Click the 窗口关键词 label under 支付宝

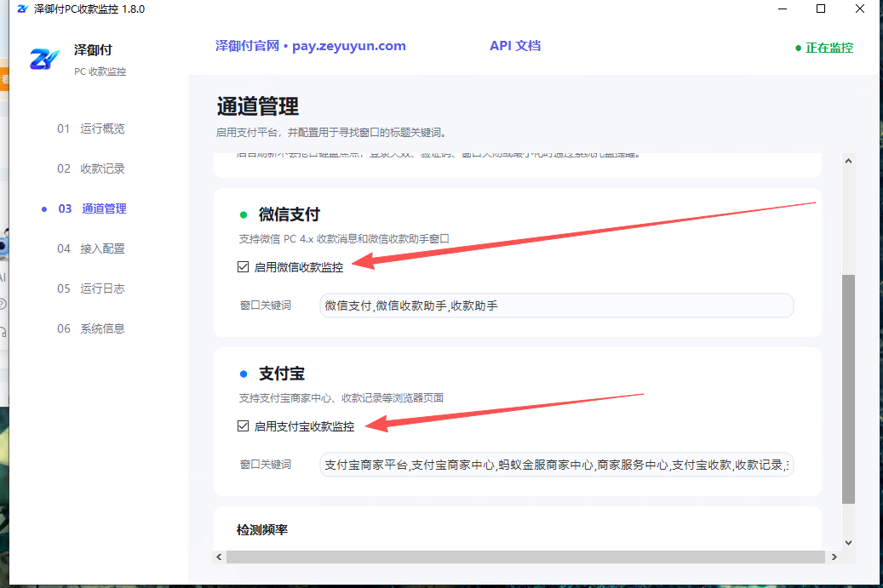265,465
